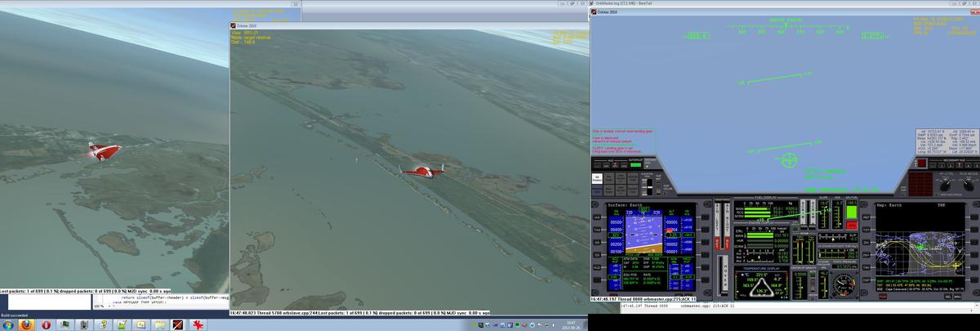Zoom out with ZM- on Map MFD
Screen dimensions: 980x331
[866, 242]
